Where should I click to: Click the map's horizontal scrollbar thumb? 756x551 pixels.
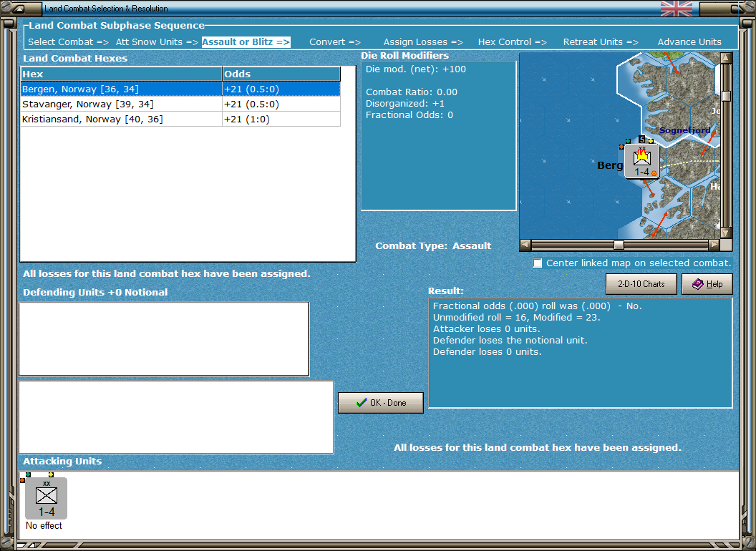point(618,245)
